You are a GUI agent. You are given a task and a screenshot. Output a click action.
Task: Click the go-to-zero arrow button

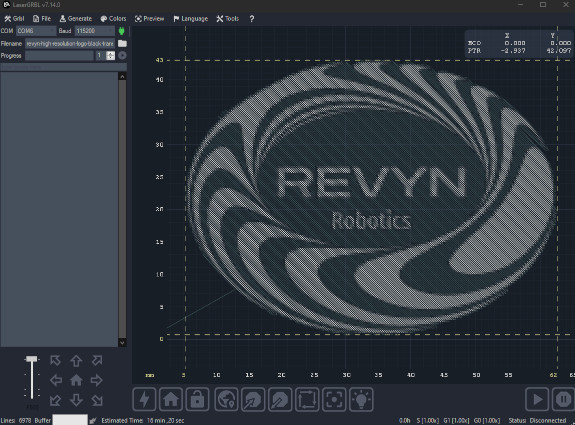tap(253, 399)
